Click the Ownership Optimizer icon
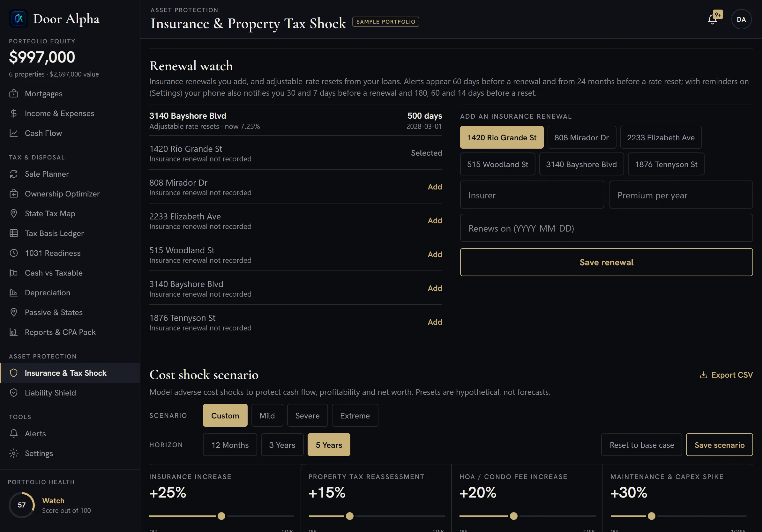 (x=14, y=194)
